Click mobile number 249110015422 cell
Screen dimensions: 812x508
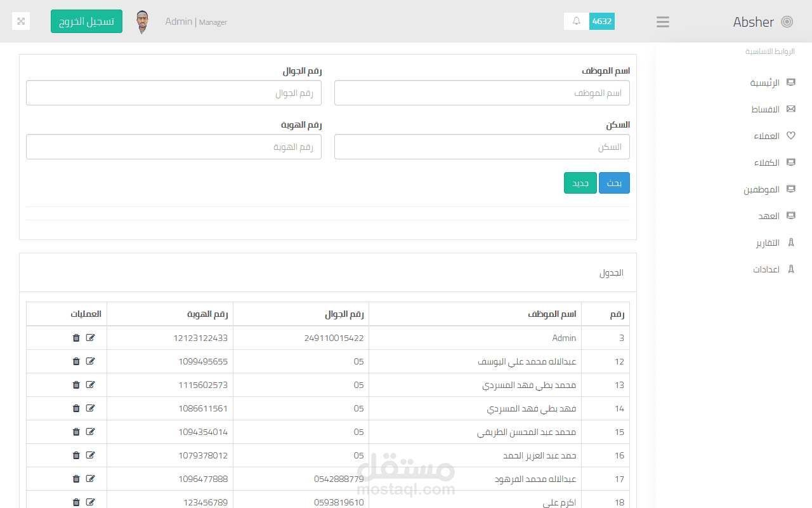coord(301,338)
